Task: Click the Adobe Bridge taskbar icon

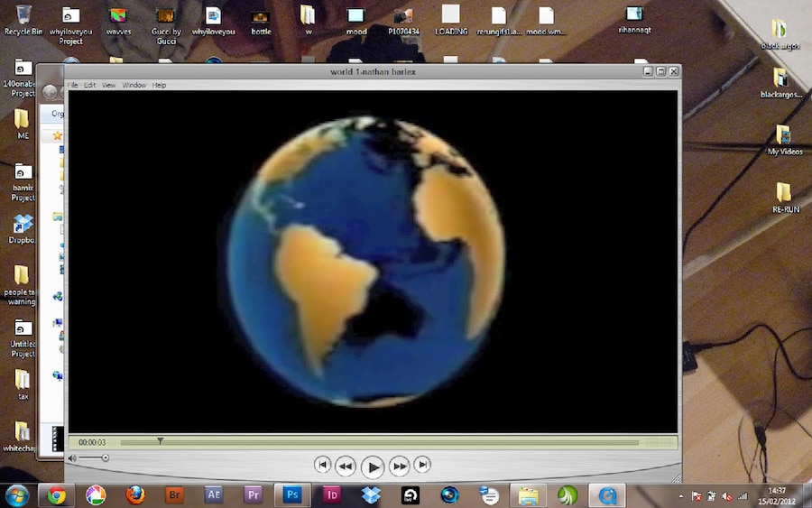Action: (175, 494)
